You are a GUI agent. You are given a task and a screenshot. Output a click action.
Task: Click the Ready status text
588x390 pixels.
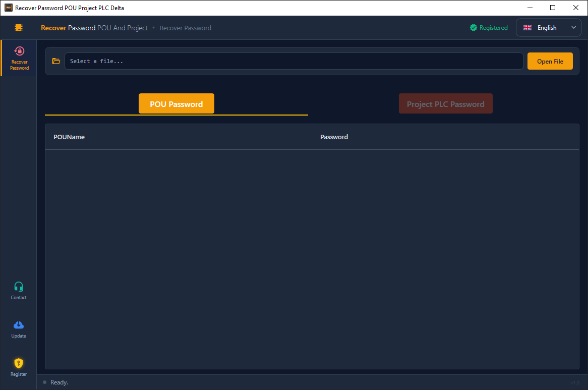pos(59,382)
